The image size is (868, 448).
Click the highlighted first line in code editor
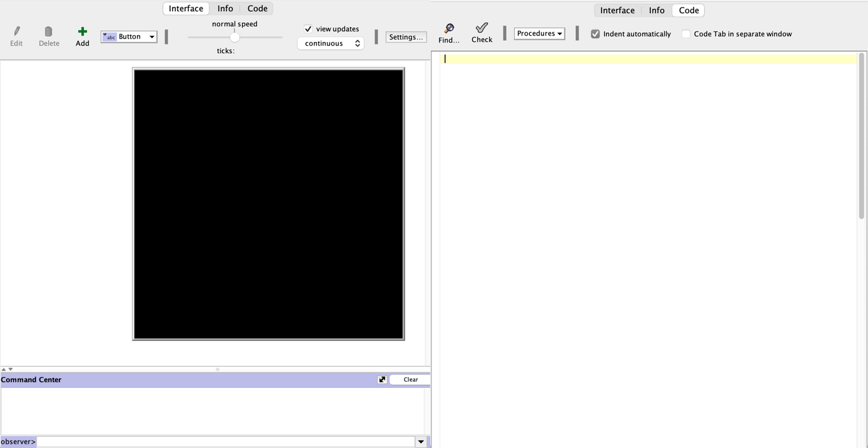(x=648, y=59)
